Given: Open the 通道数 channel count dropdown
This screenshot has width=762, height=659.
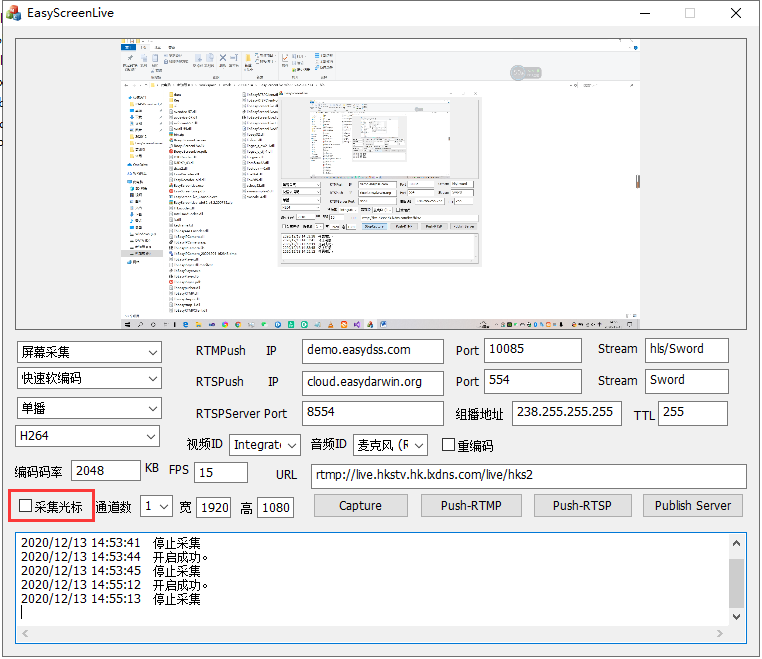Looking at the screenshot, I should coord(156,507).
